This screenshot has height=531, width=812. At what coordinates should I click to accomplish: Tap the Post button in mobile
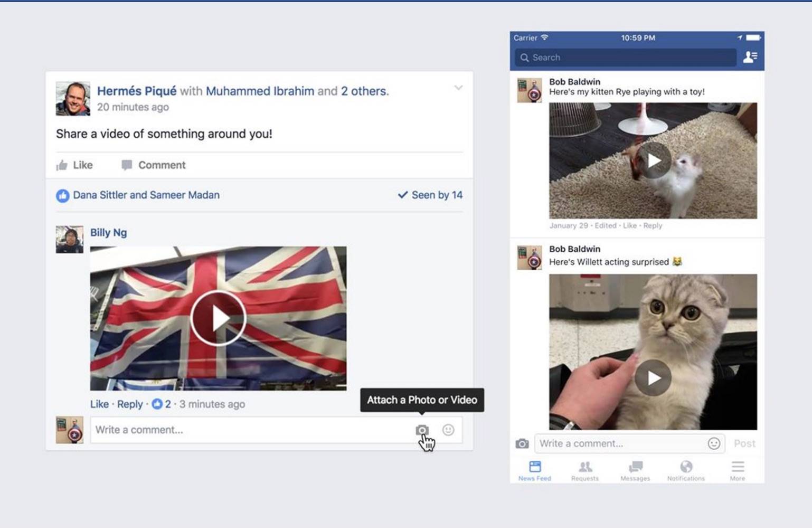(744, 443)
